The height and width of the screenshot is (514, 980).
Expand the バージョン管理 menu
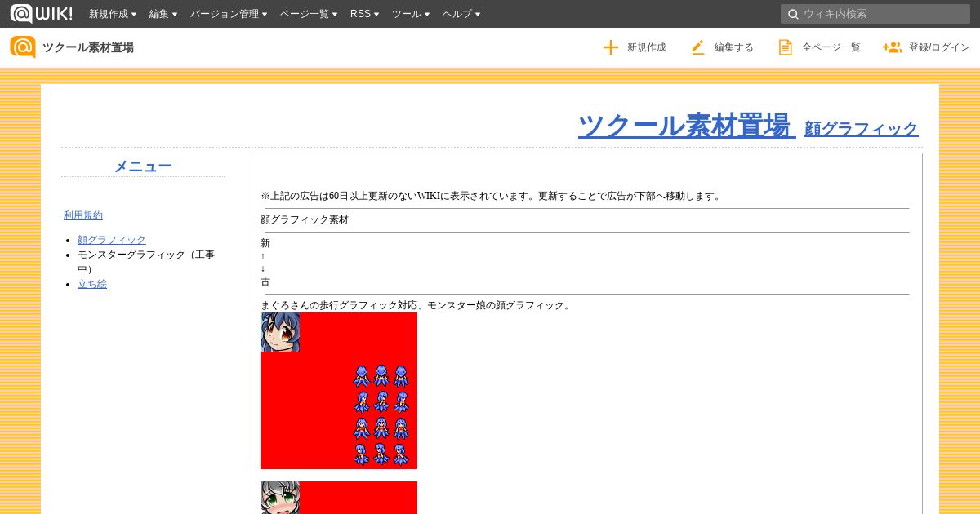(x=229, y=14)
